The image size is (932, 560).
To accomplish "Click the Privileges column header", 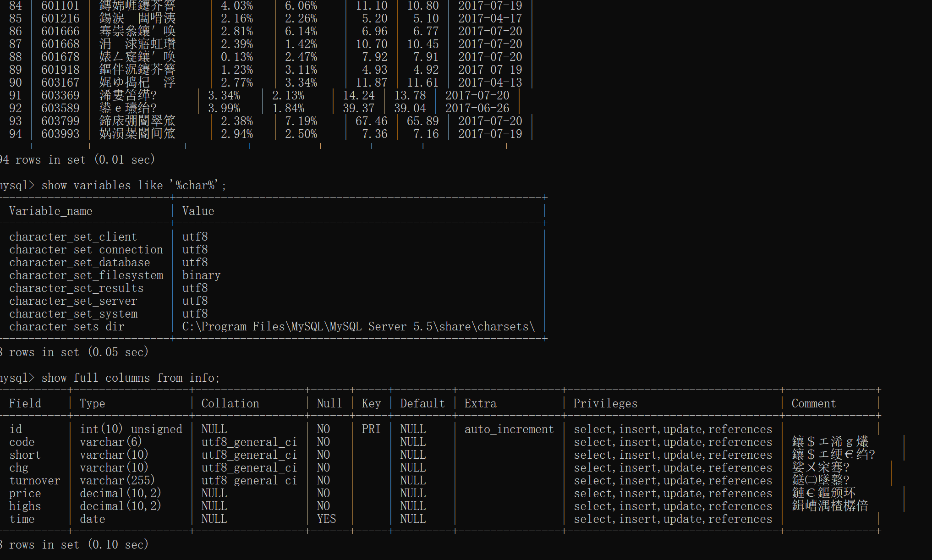I will [x=605, y=404].
